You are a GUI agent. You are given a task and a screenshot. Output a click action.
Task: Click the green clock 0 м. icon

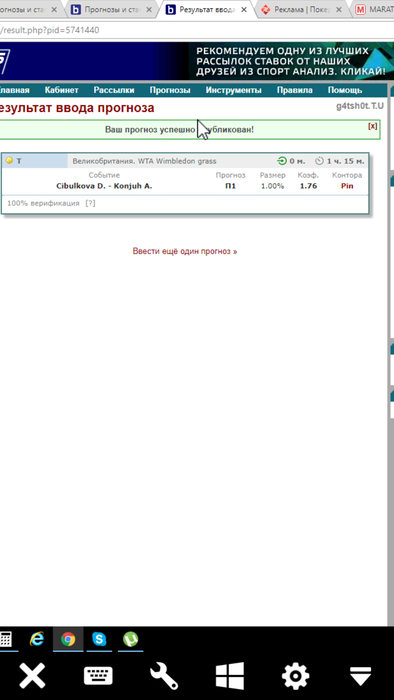pos(282,161)
